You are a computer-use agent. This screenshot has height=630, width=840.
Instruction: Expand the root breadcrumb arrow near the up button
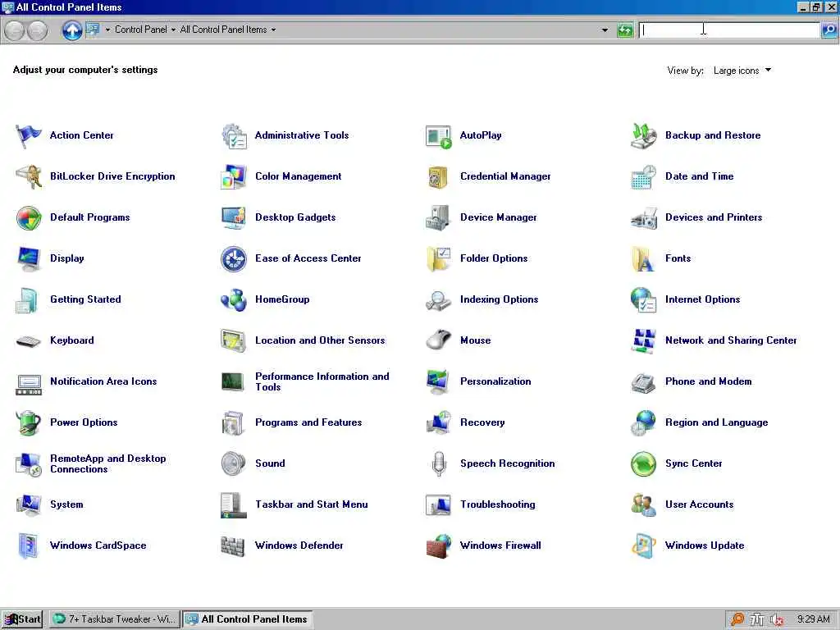coord(107,30)
